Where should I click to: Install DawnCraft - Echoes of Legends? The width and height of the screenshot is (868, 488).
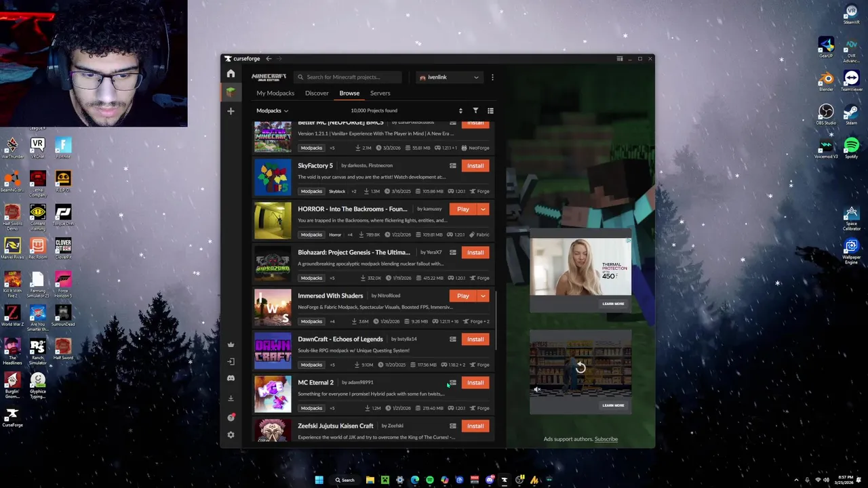pos(475,339)
